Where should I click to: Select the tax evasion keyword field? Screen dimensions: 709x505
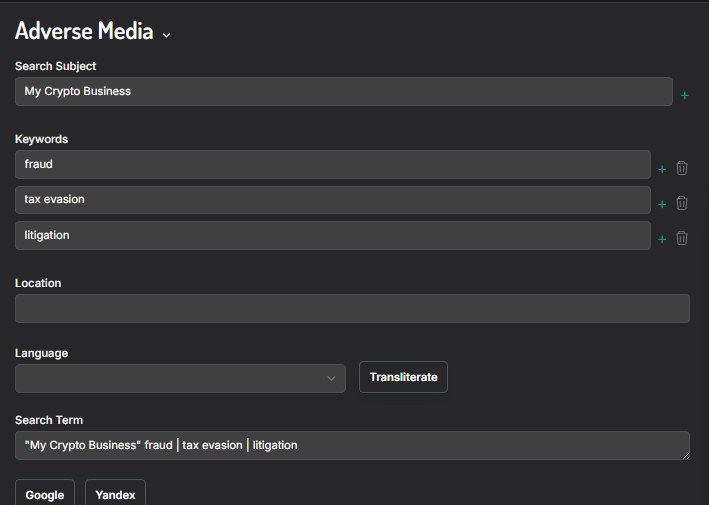tap(333, 200)
